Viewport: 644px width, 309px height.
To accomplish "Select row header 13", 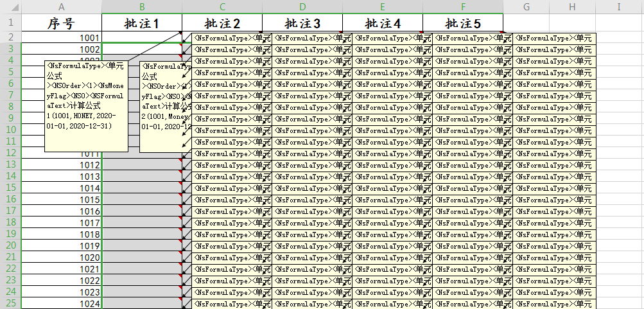I will pos(11,164).
